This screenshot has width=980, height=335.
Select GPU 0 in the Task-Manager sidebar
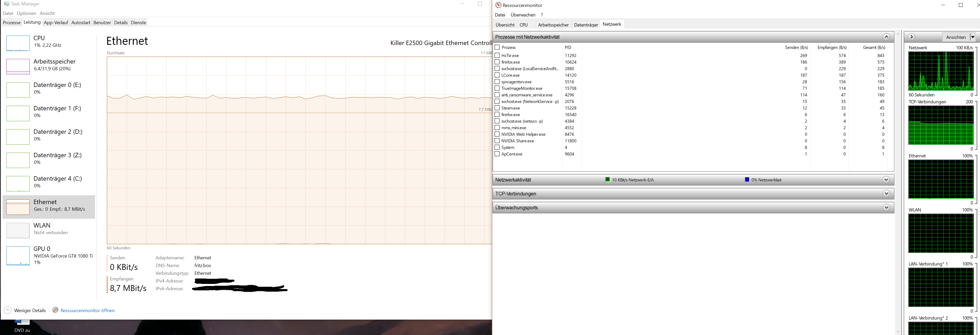tap(49, 255)
